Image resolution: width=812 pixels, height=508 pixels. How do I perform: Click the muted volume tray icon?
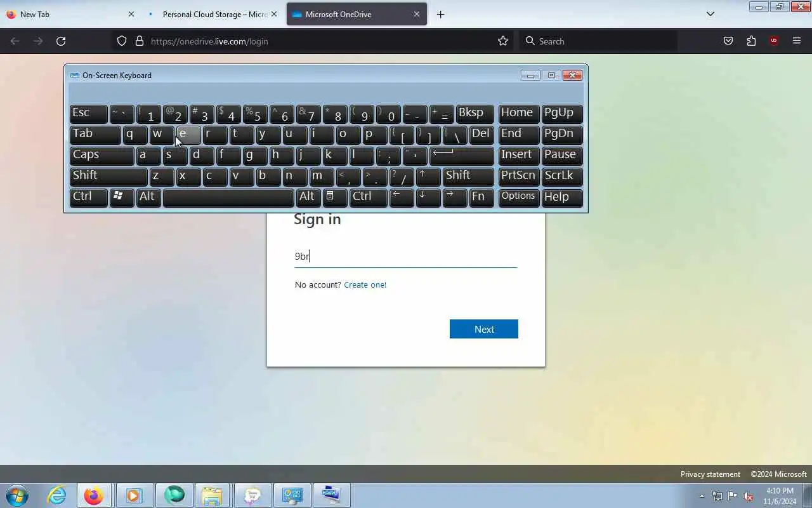tap(748, 496)
